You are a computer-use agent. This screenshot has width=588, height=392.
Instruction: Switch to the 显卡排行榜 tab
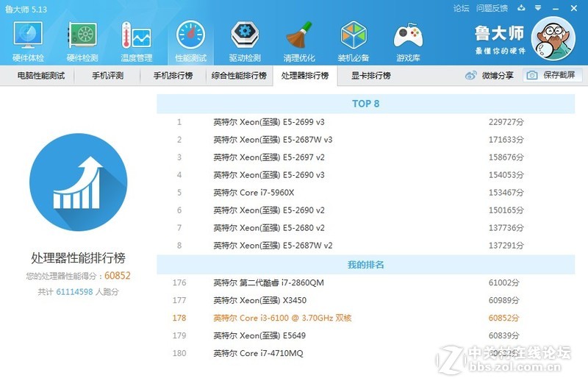tap(370, 76)
